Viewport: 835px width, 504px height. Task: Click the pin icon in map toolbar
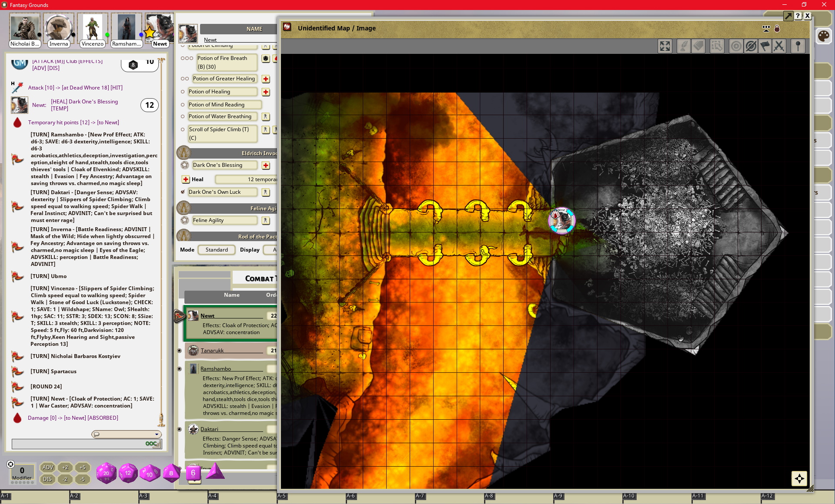click(x=798, y=46)
